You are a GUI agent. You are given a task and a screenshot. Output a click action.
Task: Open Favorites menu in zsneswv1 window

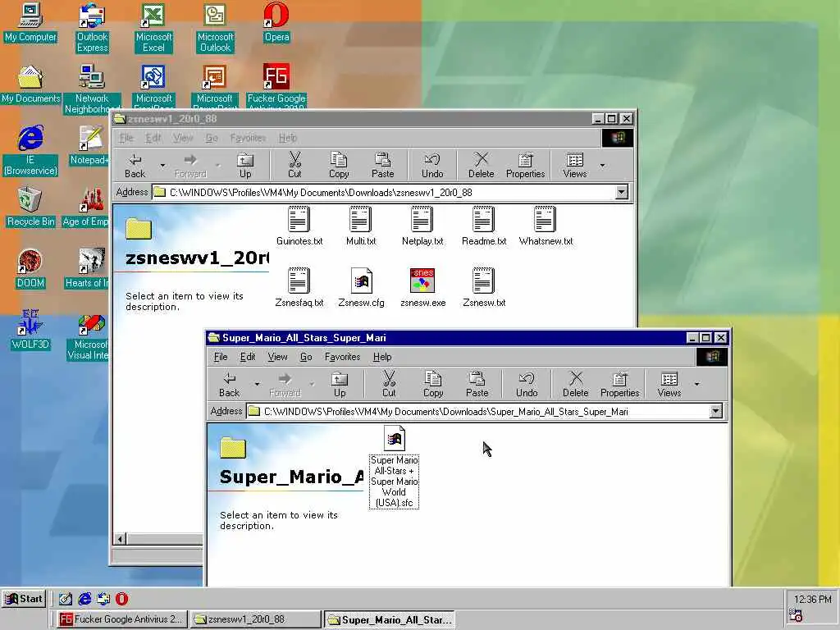point(248,138)
